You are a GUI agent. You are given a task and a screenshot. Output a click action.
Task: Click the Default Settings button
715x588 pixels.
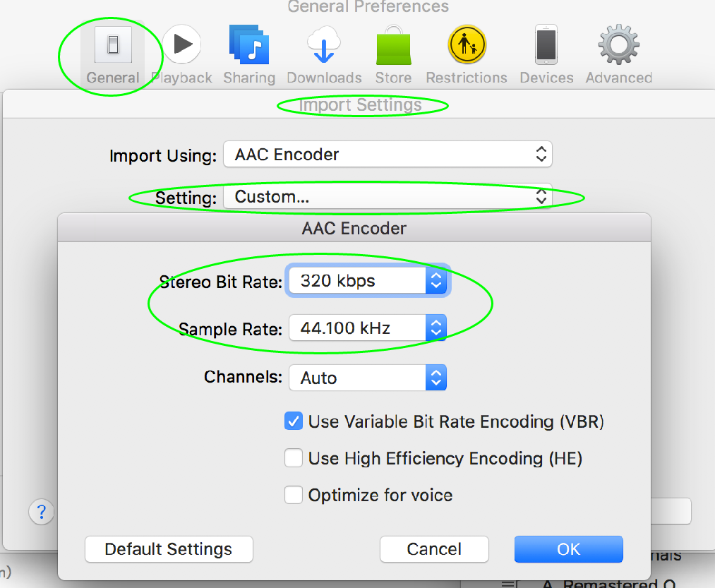click(169, 549)
